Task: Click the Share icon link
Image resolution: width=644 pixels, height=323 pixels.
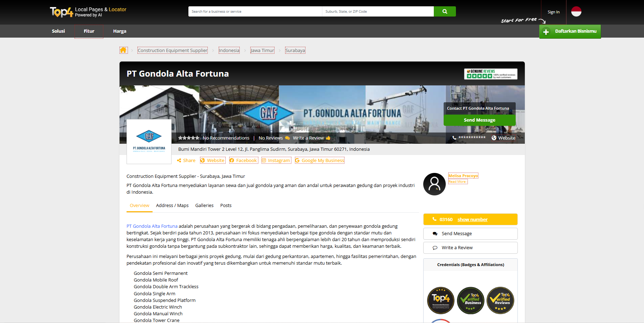Action: (186, 160)
